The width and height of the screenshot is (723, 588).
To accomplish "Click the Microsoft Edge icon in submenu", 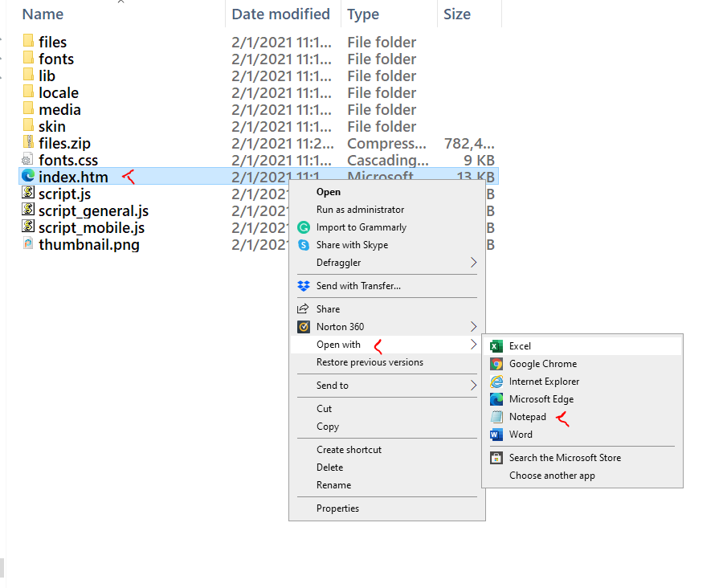I will (x=496, y=399).
